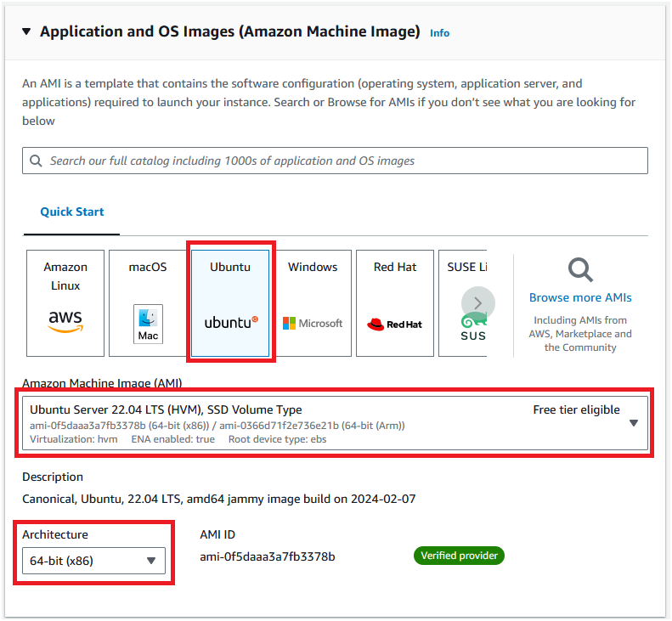Click the aws logo on Amazon Linux card
The width and height of the screenshot is (672, 621).
(65, 321)
